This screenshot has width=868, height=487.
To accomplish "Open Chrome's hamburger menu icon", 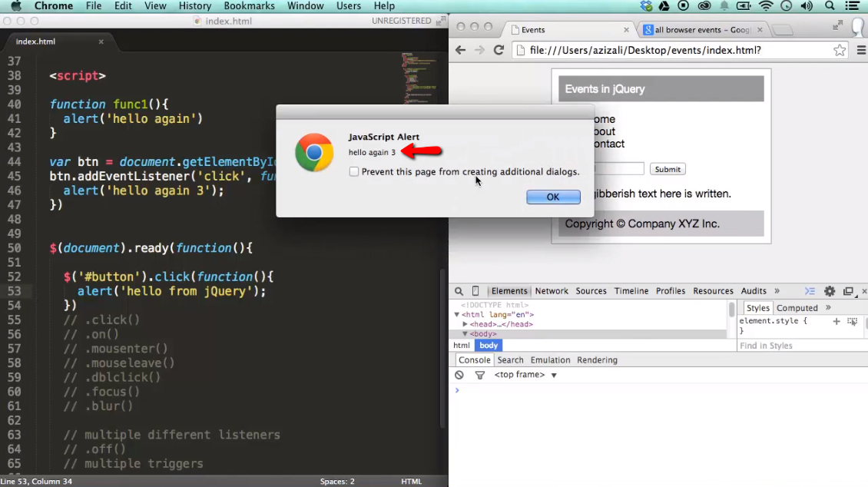I will (862, 50).
